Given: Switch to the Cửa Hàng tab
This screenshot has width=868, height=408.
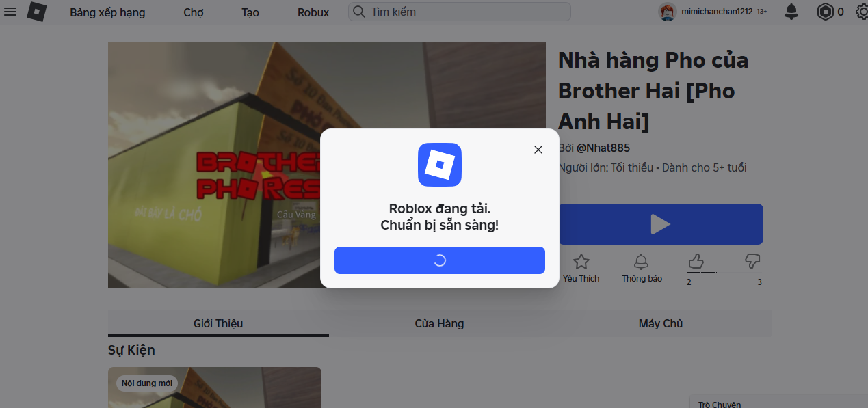Looking at the screenshot, I should (439, 323).
